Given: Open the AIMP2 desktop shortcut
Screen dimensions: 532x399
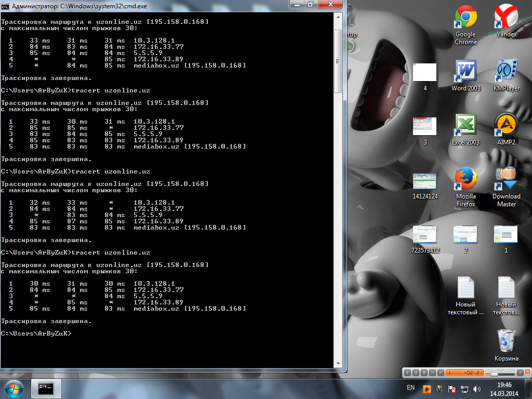Looking at the screenshot, I should tap(506, 126).
